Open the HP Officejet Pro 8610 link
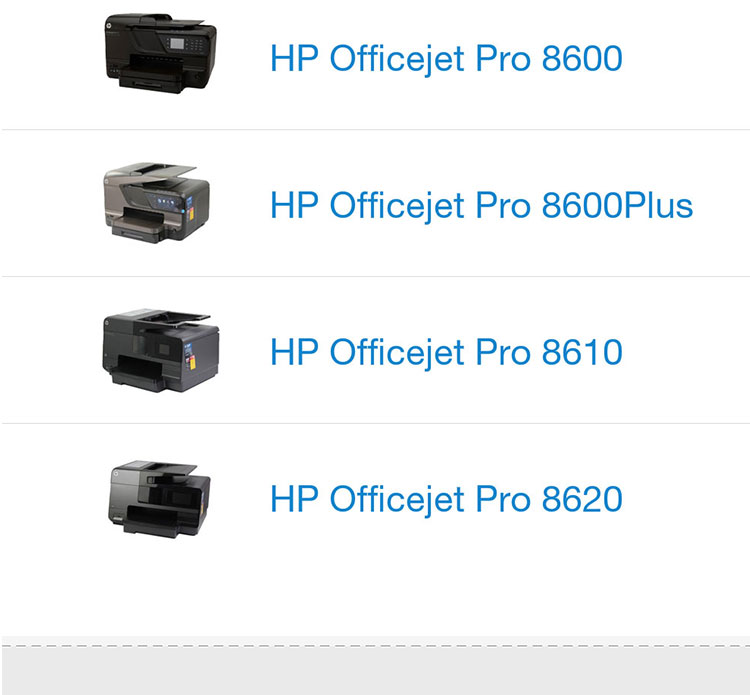The width and height of the screenshot is (750, 695). click(x=446, y=353)
